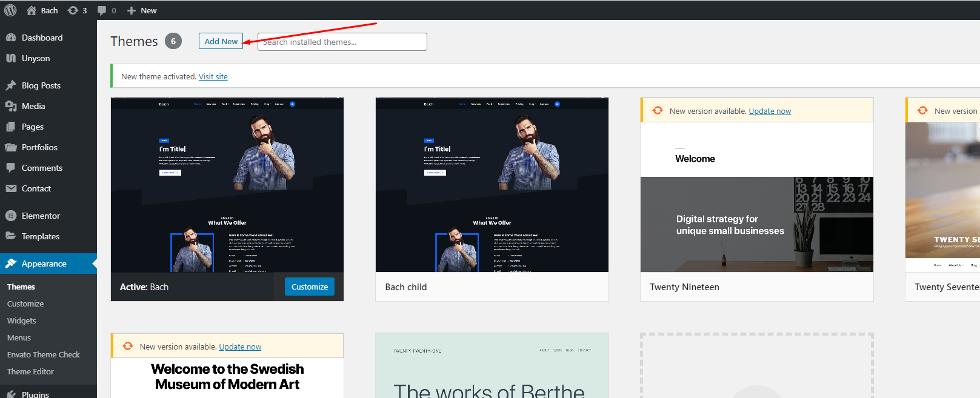Click the Twenty Nineteen theme name
Viewport: 980px width, 398px height.
coord(685,287)
